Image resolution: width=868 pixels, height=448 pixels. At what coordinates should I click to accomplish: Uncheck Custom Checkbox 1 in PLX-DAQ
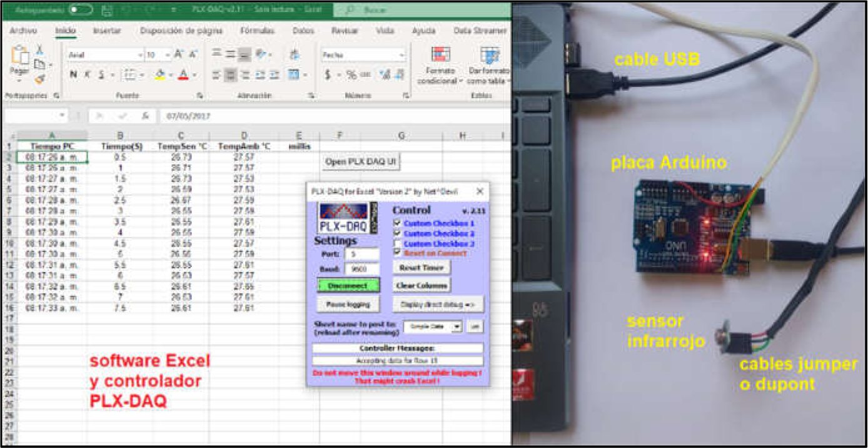pos(396,223)
